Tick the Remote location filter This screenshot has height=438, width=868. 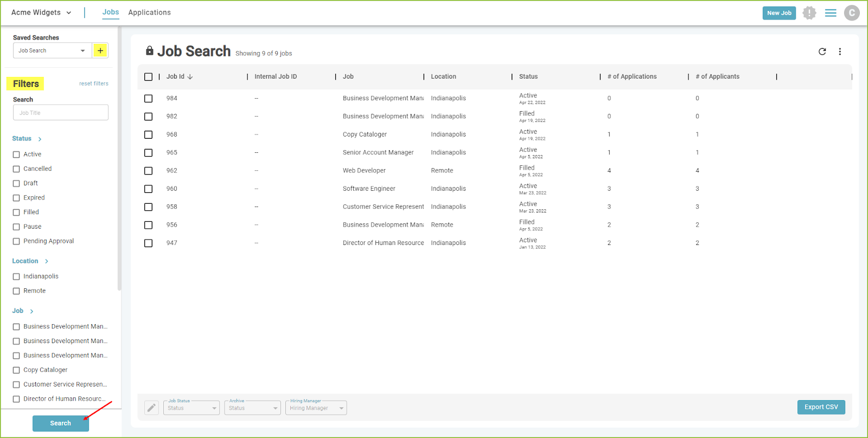tap(16, 291)
